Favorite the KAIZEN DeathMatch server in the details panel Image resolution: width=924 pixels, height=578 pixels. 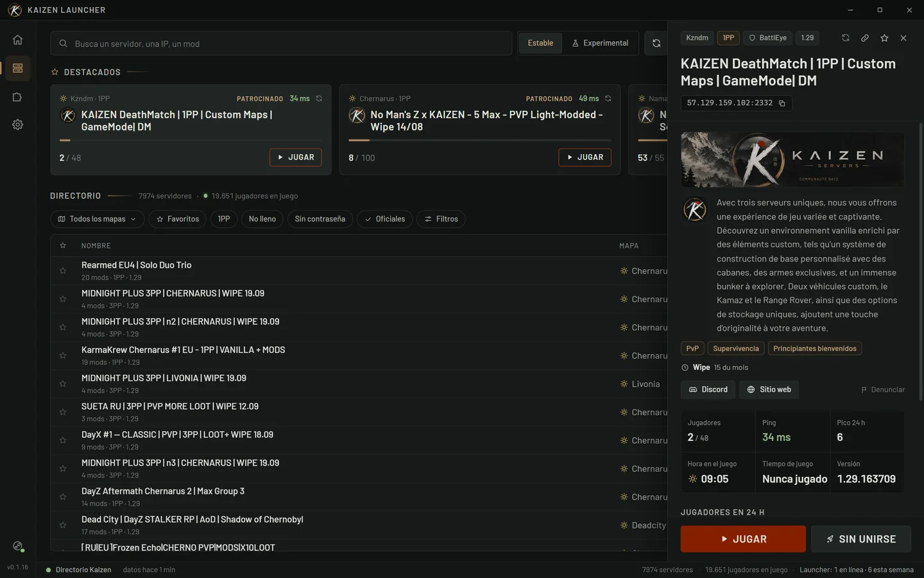point(884,38)
